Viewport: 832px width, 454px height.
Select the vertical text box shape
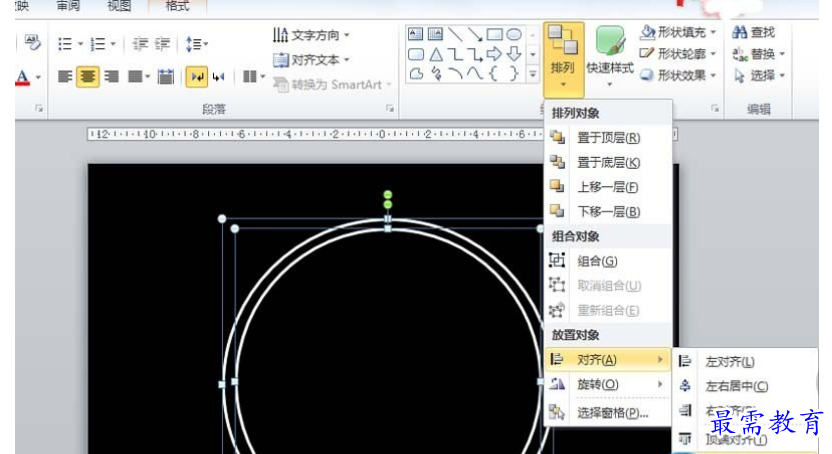(x=435, y=34)
